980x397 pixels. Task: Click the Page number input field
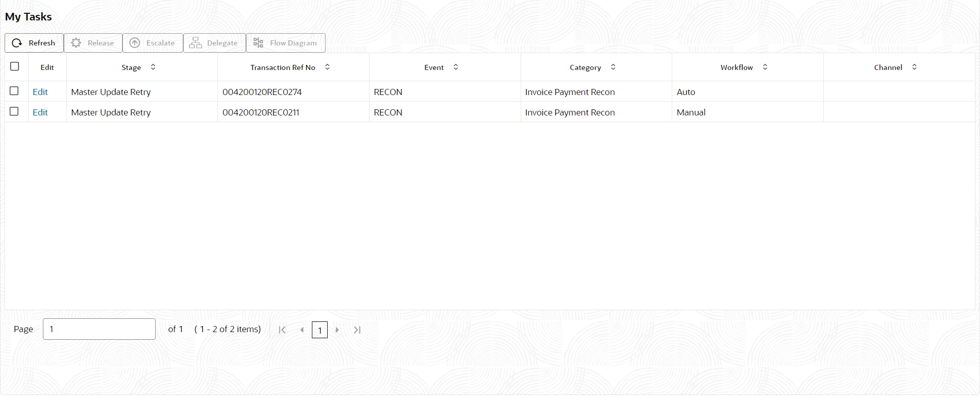[100, 329]
